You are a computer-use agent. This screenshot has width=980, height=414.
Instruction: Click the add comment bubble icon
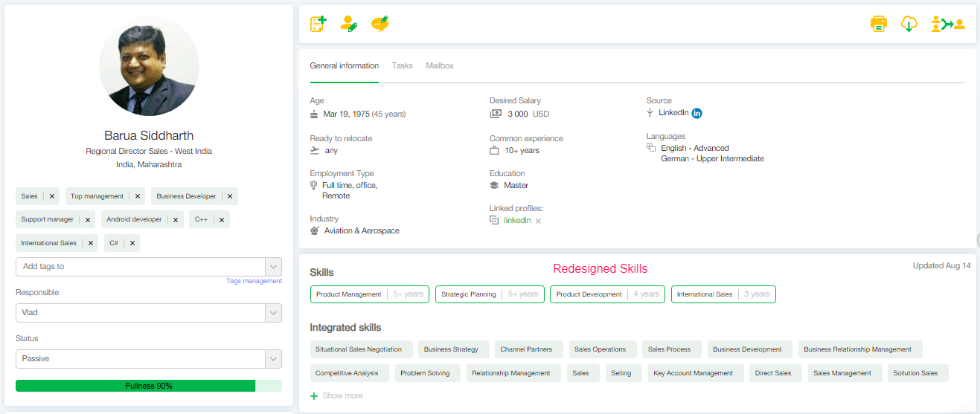(x=380, y=24)
